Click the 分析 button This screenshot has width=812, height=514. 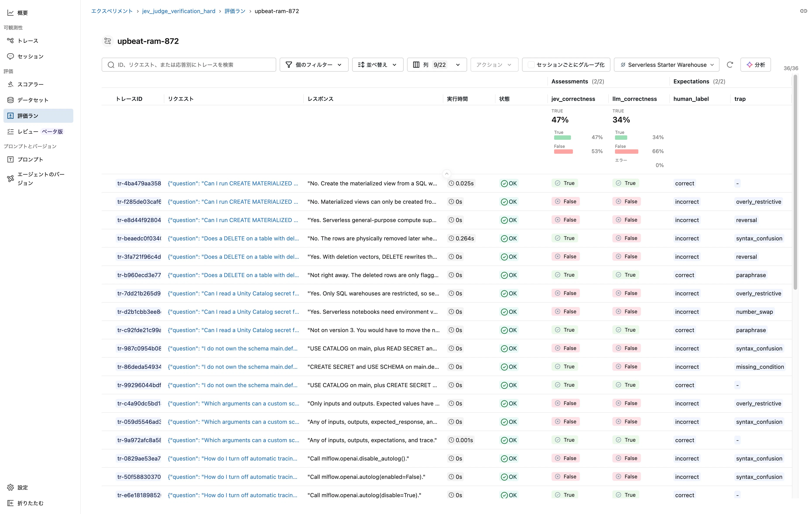[x=756, y=65]
